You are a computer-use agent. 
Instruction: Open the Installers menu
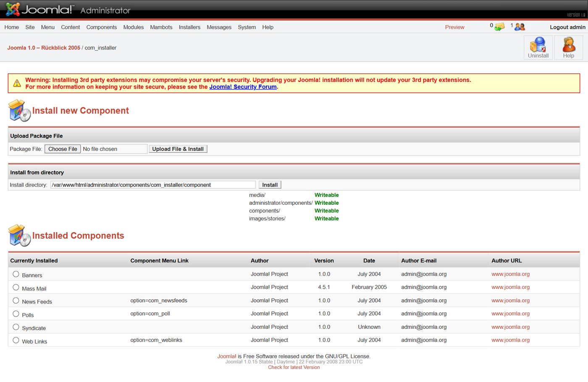point(189,27)
